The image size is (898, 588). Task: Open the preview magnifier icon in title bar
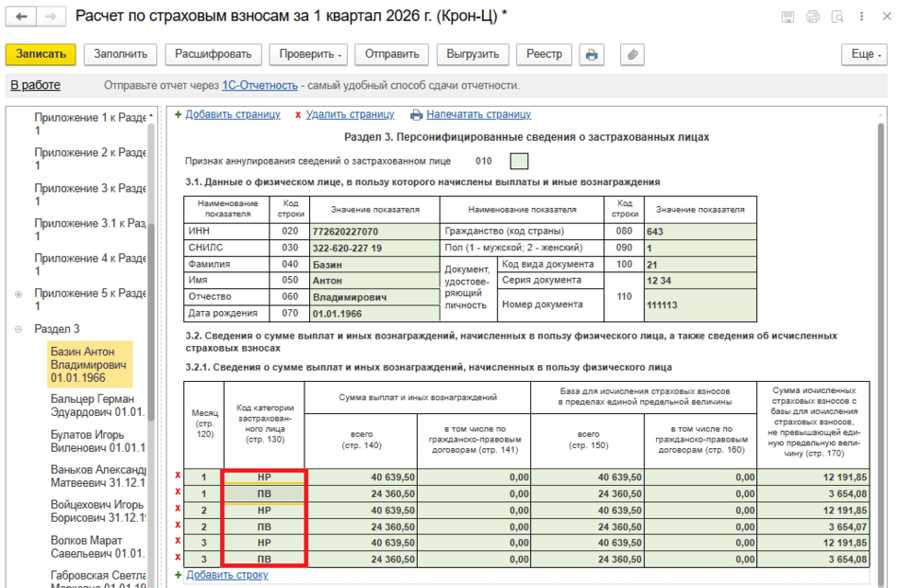[x=836, y=17]
